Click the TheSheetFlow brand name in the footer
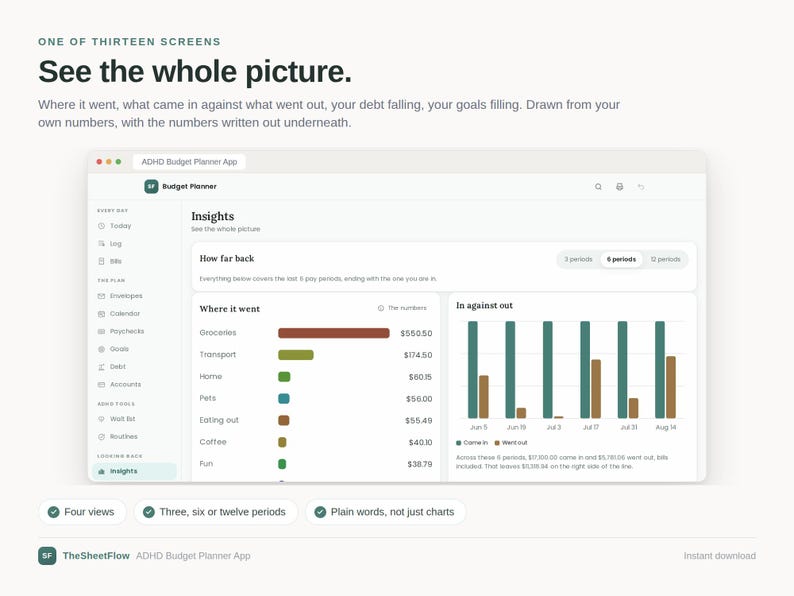 click(96, 555)
